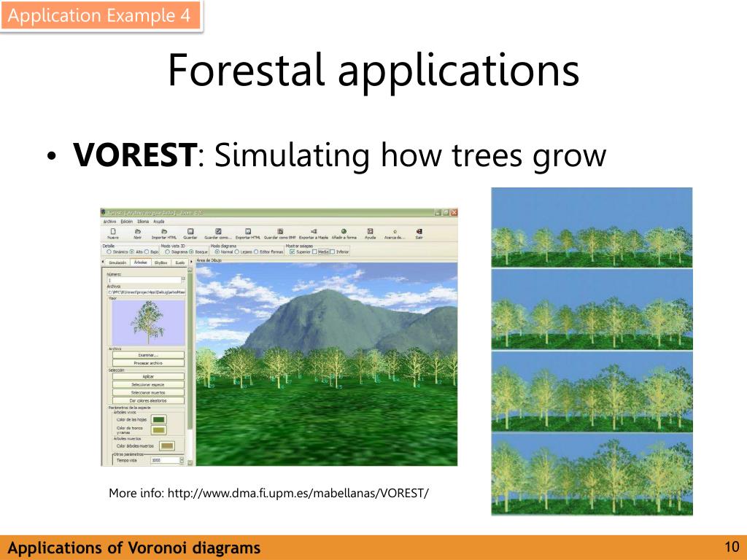747x560 pixels.
Task: Click the Abrir folder icon
Action: (138, 231)
